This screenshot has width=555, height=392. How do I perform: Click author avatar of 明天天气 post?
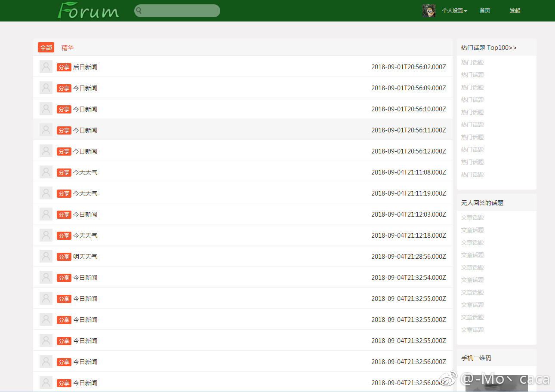click(x=46, y=256)
